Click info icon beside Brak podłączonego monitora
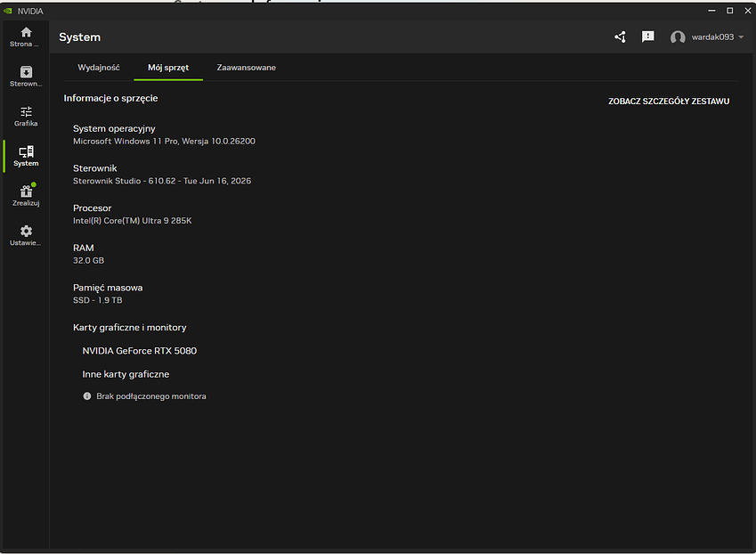Image resolution: width=756 pixels, height=554 pixels. (x=86, y=395)
